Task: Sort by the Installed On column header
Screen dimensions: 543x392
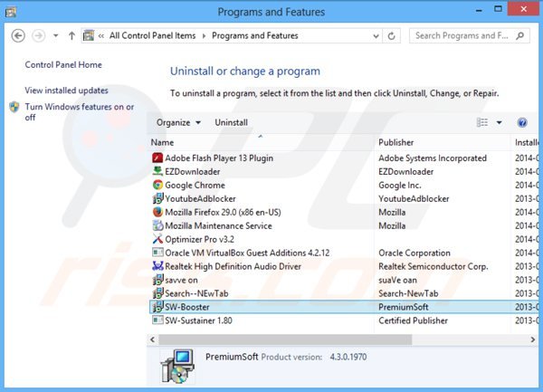Action: click(x=527, y=142)
